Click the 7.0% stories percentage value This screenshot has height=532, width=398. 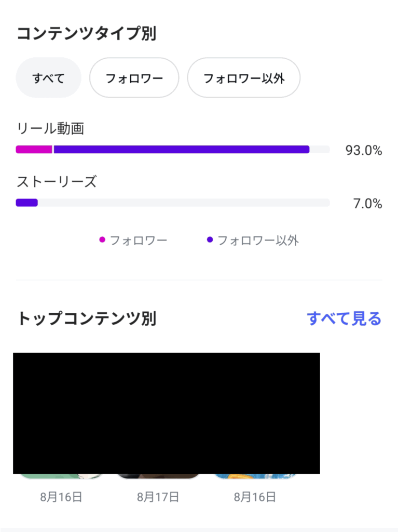click(367, 204)
